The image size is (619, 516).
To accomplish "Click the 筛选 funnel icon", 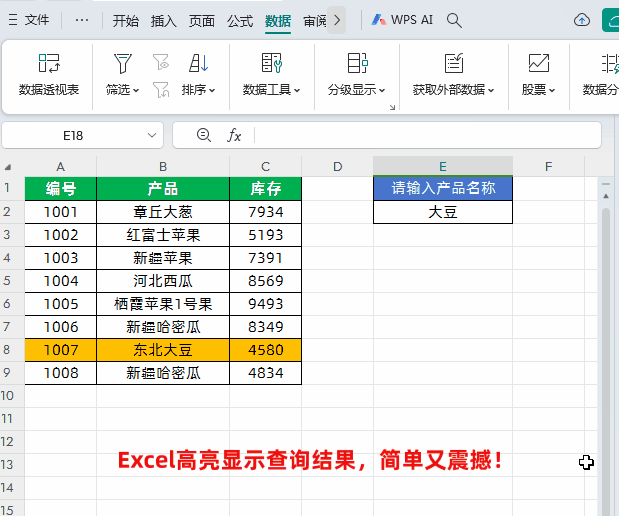I will (122, 64).
